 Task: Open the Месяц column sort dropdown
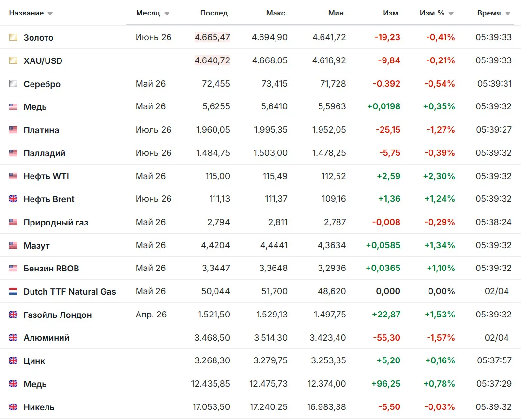(167, 14)
